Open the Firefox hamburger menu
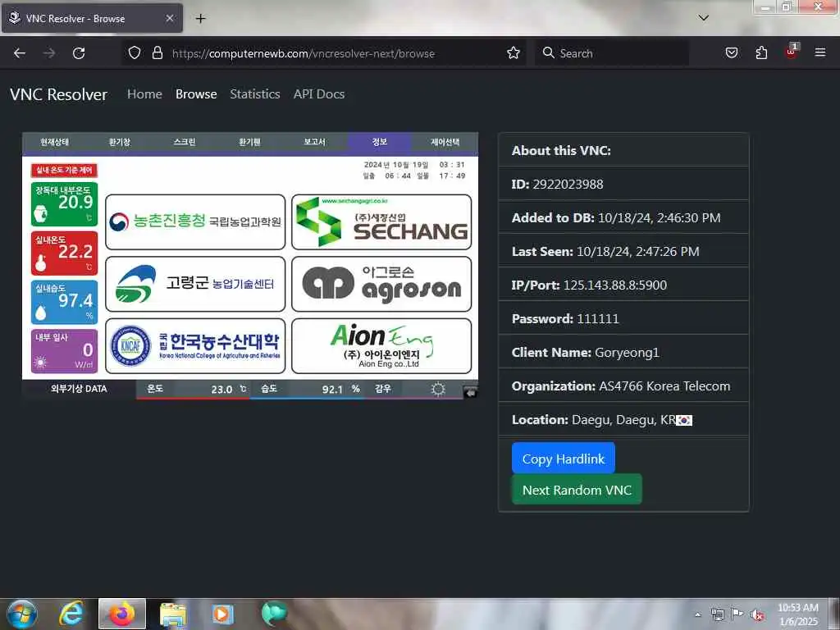The height and width of the screenshot is (630, 840). tap(819, 53)
